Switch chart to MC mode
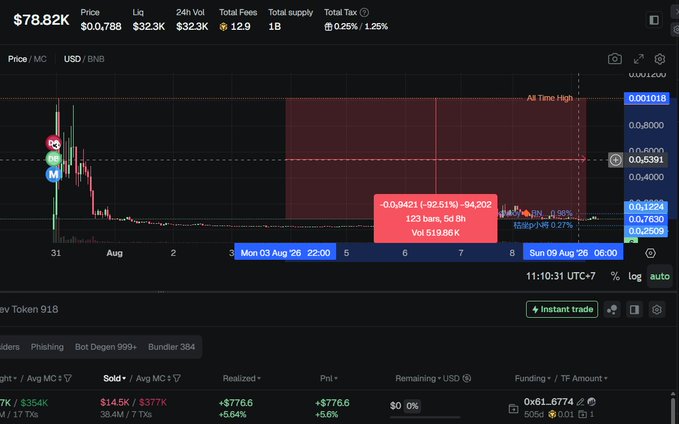The width and height of the screenshot is (679, 424). click(x=40, y=59)
